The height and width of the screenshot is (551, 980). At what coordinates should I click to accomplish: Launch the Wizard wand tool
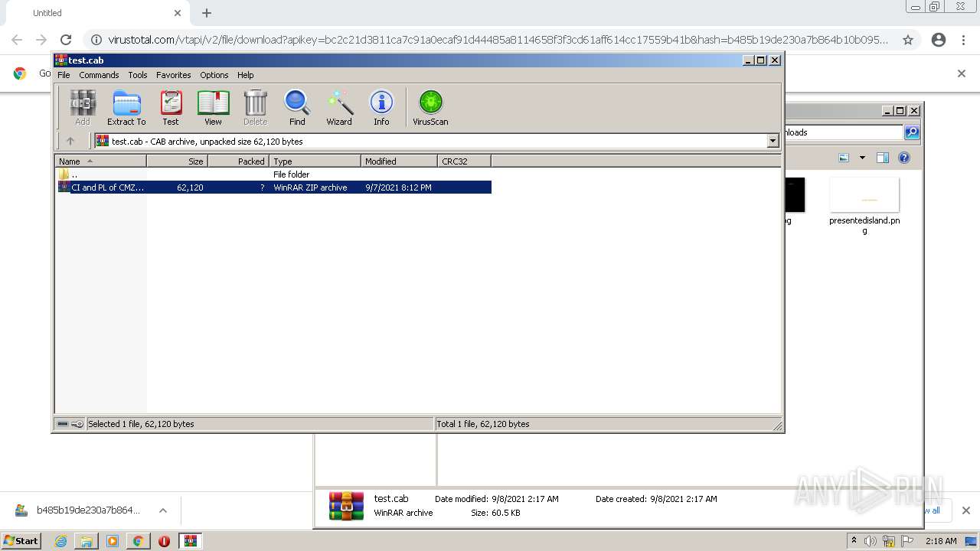click(x=339, y=108)
